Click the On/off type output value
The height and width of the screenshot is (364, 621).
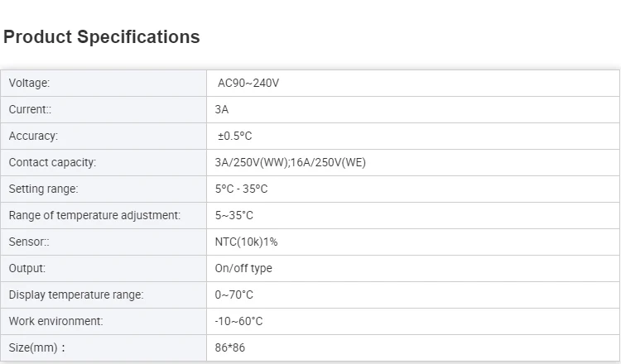(x=243, y=268)
